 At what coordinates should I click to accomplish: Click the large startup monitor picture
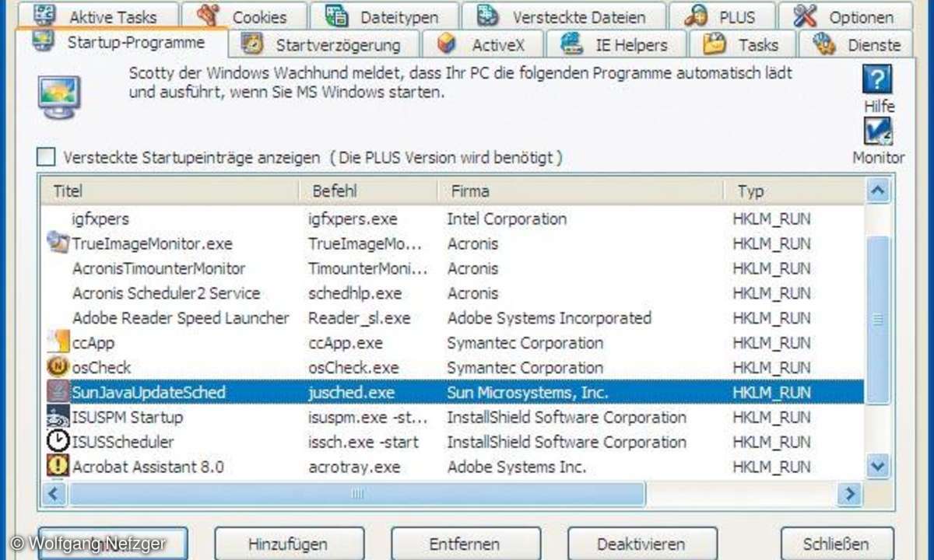(x=60, y=97)
